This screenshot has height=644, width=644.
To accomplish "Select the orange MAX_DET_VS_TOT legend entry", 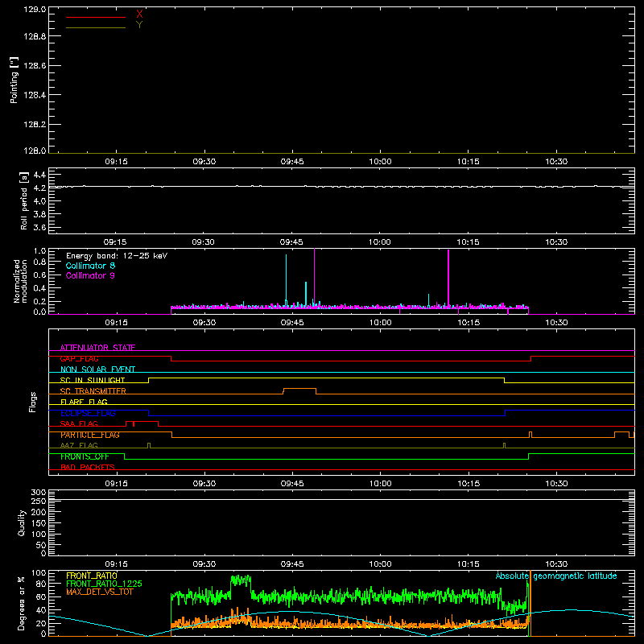I will [x=100, y=592].
